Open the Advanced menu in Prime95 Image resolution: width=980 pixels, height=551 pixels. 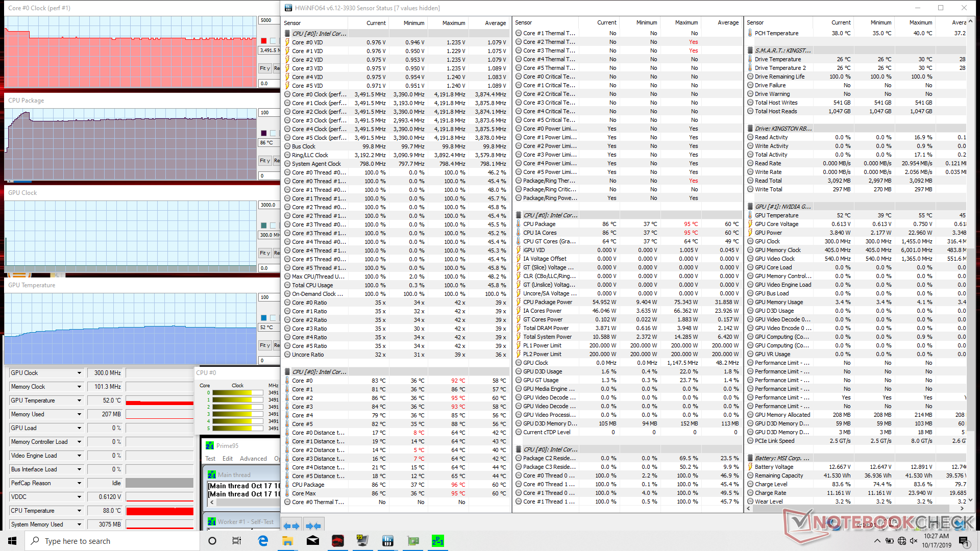[253, 459]
